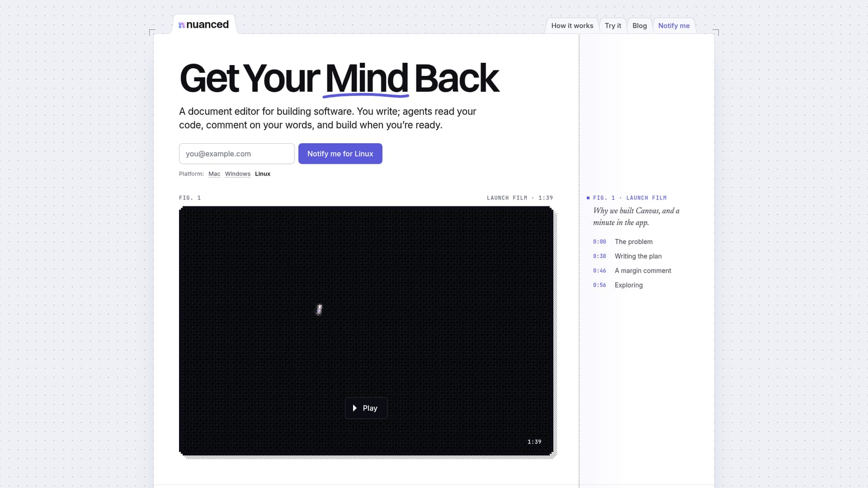Jump to 0:56 Exploring chapter

click(618, 285)
